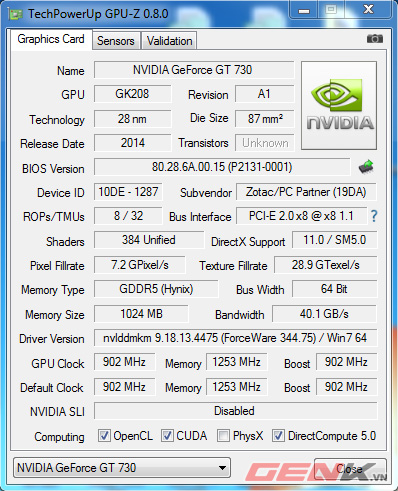Click the TechPowerUp GPU-Z 0.8.0 window title
This screenshot has height=491, width=398.
pyautogui.click(x=98, y=14)
